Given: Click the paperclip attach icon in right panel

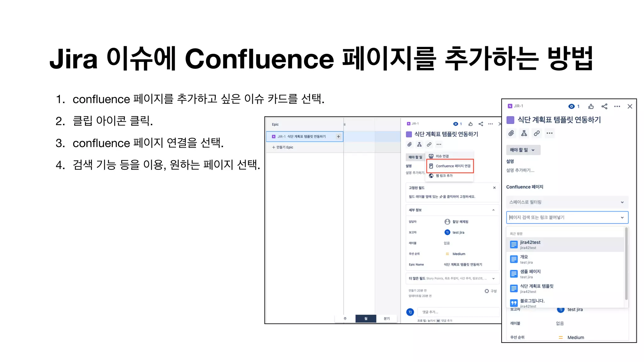Looking at the screenshot, I should tap(511, 133).
